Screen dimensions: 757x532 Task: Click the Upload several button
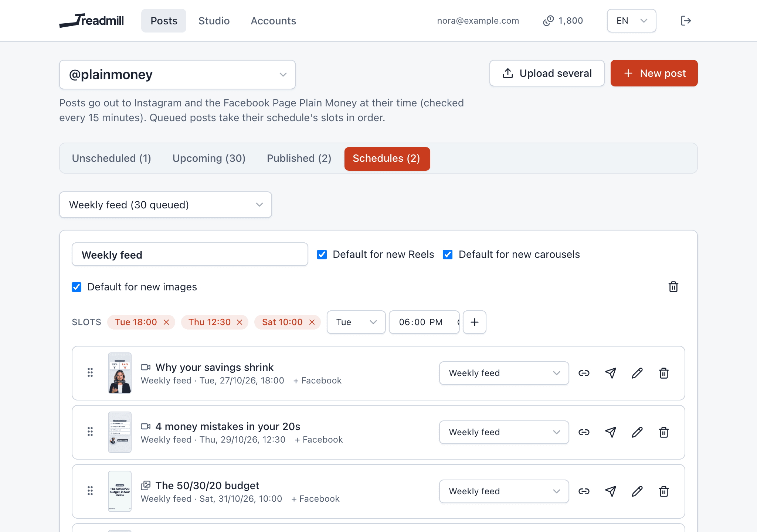[547, 73]
